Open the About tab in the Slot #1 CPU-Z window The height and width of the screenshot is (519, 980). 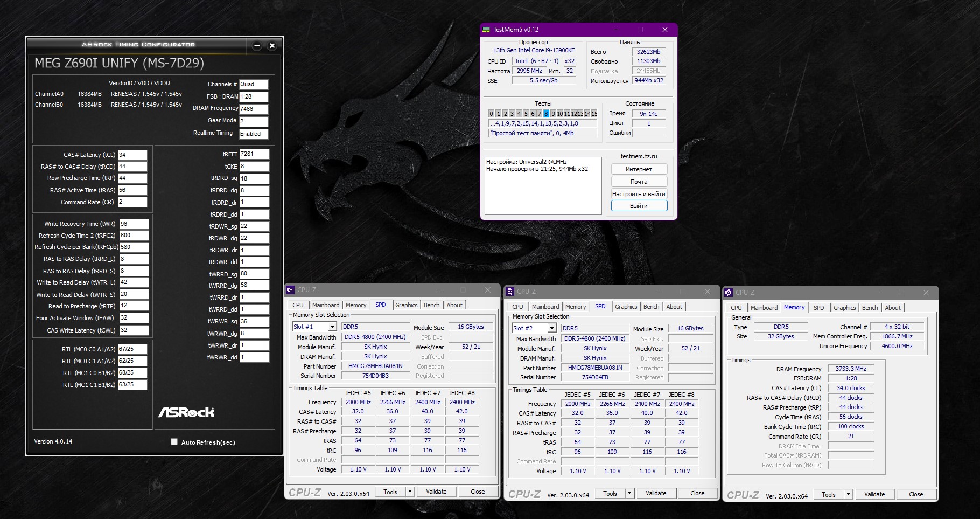click(x=454, y=305)
